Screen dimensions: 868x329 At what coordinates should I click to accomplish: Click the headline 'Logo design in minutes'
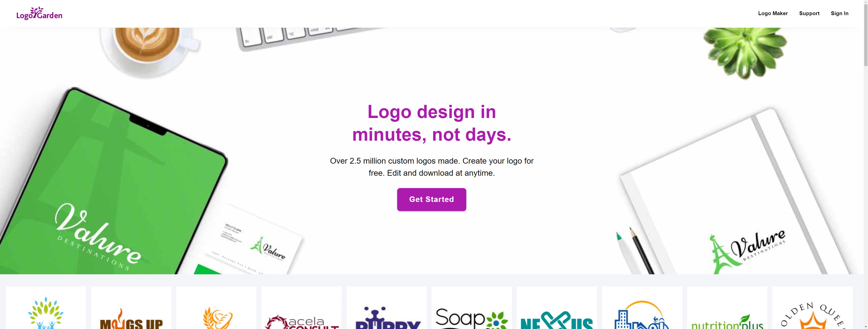click(x=432, y=123)
